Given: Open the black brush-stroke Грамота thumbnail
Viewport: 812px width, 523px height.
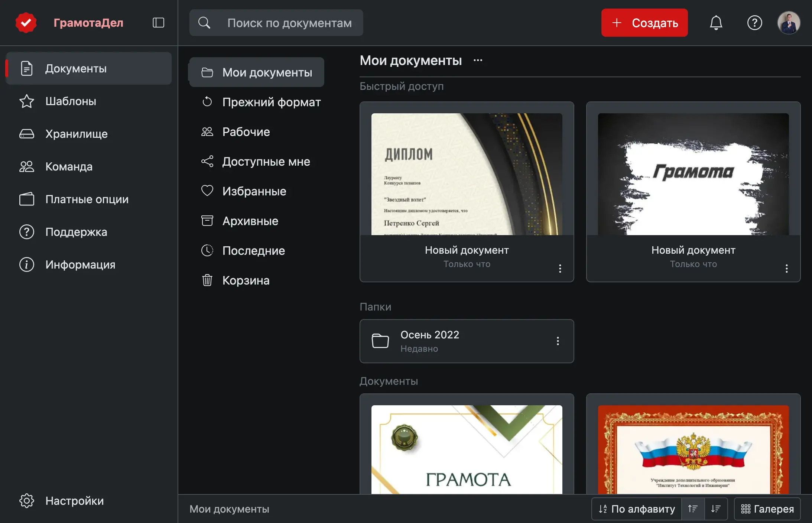Looking at the screenshot, I should point(694,174).
